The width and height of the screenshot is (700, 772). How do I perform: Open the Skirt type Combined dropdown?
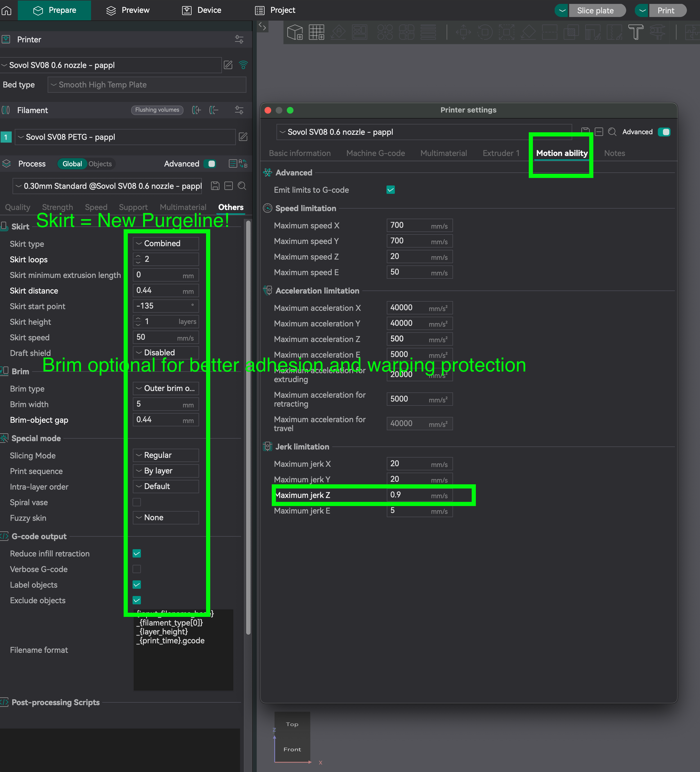click(x=166, y=243)
